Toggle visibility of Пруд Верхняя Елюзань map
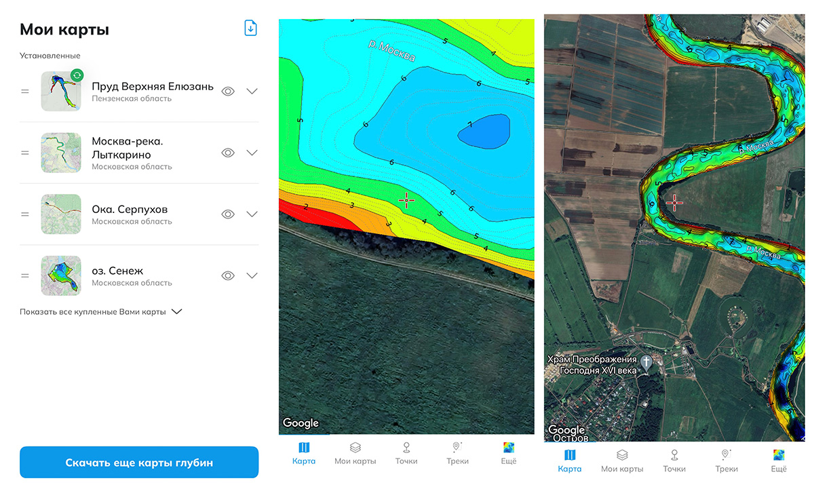Image resolution: width=814 pixels, height=504 pixels. pos(228,91)
